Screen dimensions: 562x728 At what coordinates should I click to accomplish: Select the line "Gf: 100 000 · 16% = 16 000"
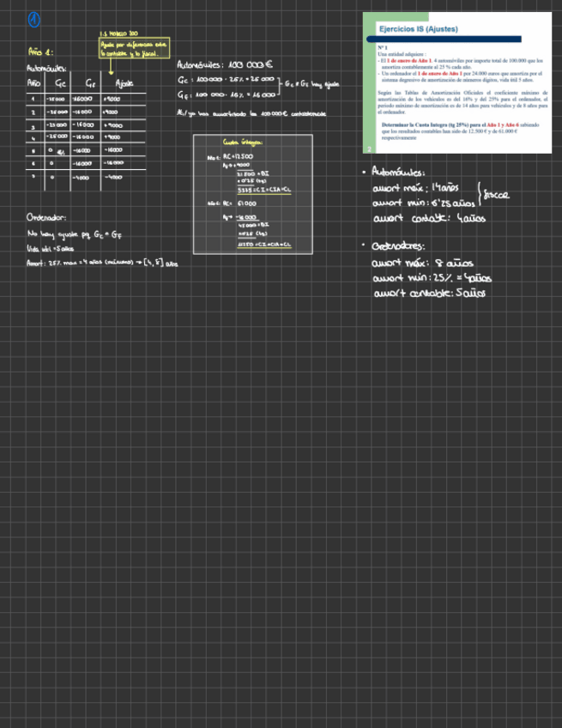pos(226,94)
